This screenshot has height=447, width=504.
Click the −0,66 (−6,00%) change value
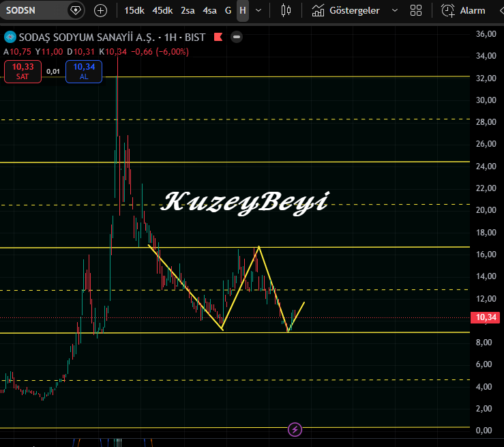160,52
